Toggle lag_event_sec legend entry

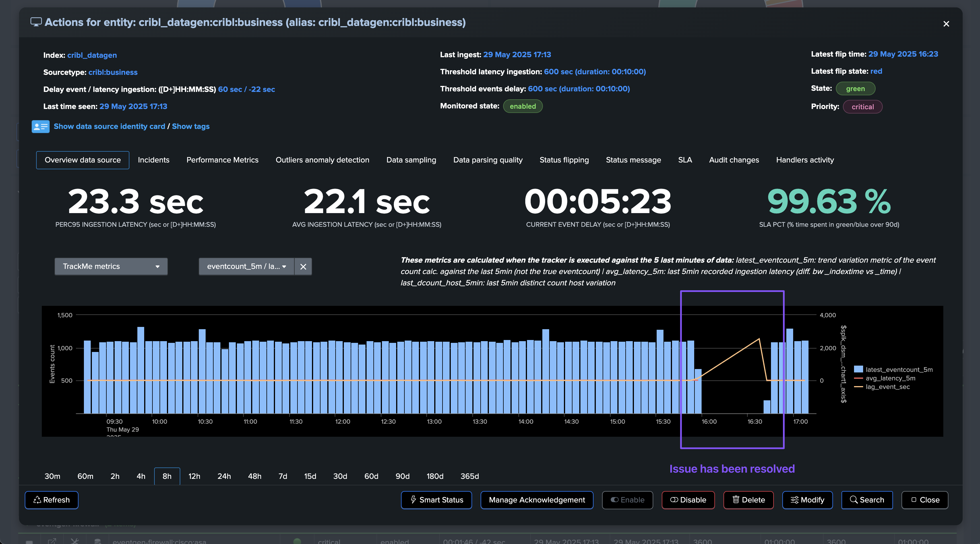(x=887, y=387)
